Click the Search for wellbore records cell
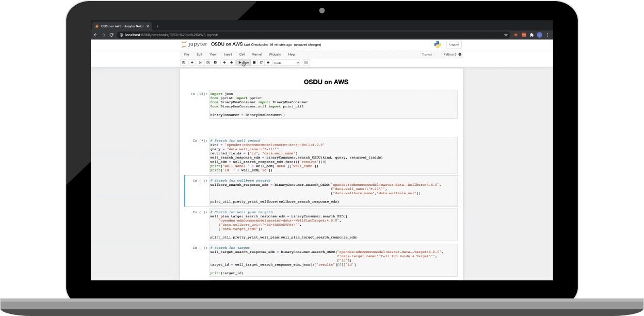Image resolution: width=644 pixels, height=316 pixels. tap(333, 191)
